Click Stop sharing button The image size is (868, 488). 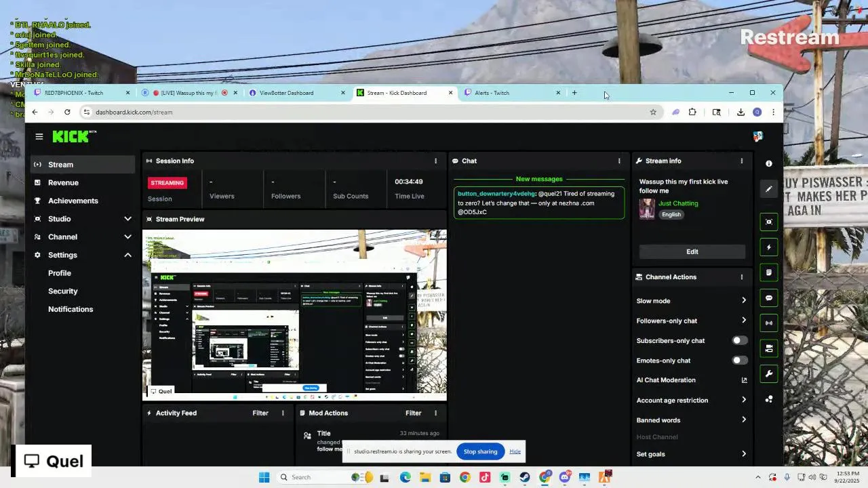click(x=480, y=451)
